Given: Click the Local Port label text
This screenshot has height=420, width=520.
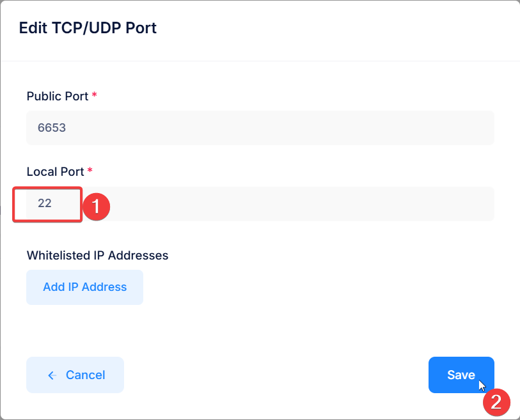Looking at the screenshot, I should (x=55, y=172).
